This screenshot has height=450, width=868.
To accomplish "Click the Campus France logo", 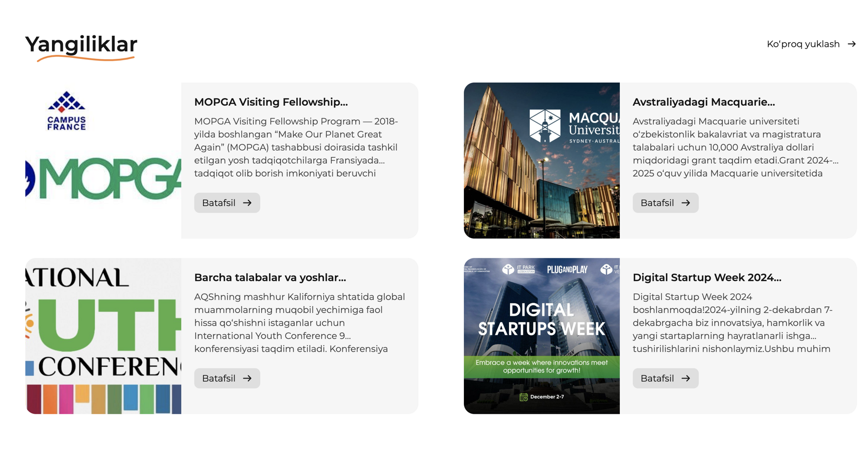I will pos(66,111).
